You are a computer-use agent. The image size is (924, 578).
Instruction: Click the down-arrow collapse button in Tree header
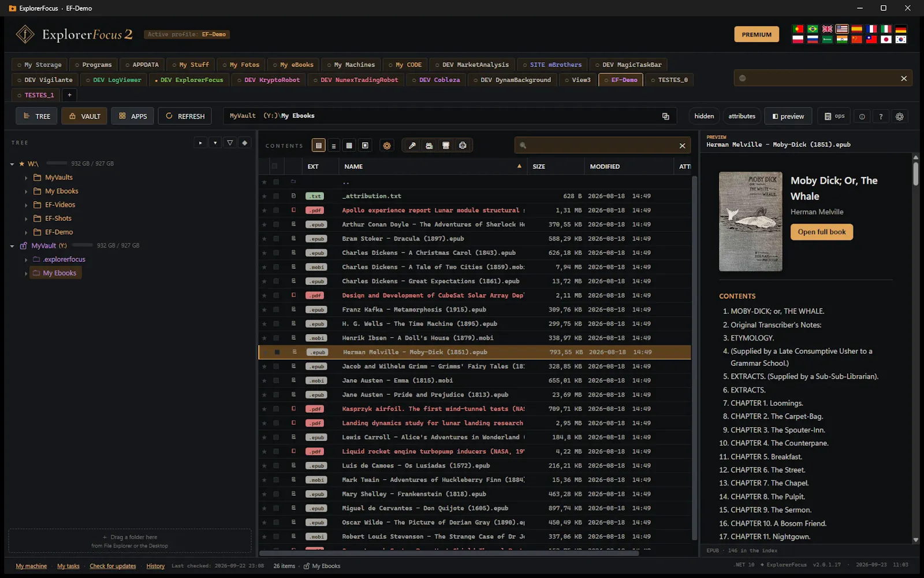(215, 143)
